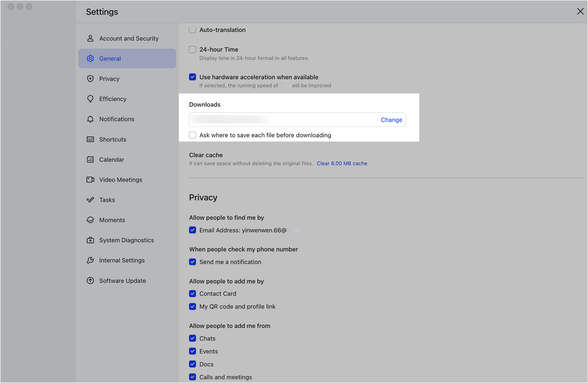Image resolution: width=588 pixels, height=383 pixels.
Task: Open the Moments settings section
Action: 112,220
